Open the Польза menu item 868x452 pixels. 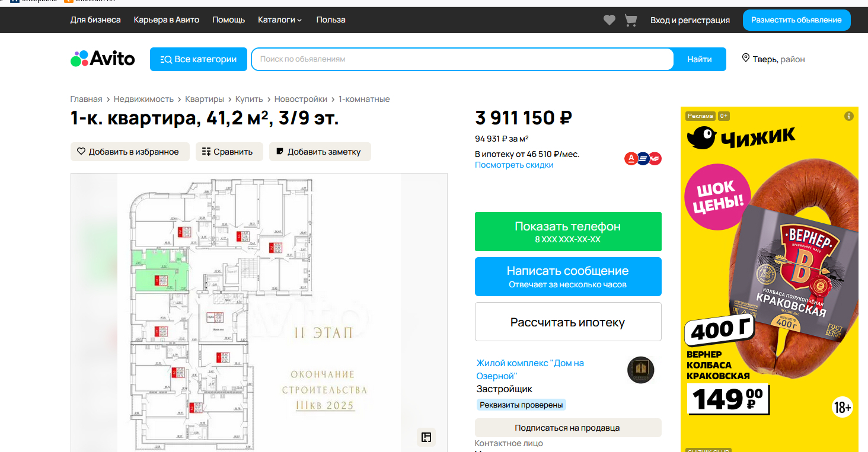331,20
